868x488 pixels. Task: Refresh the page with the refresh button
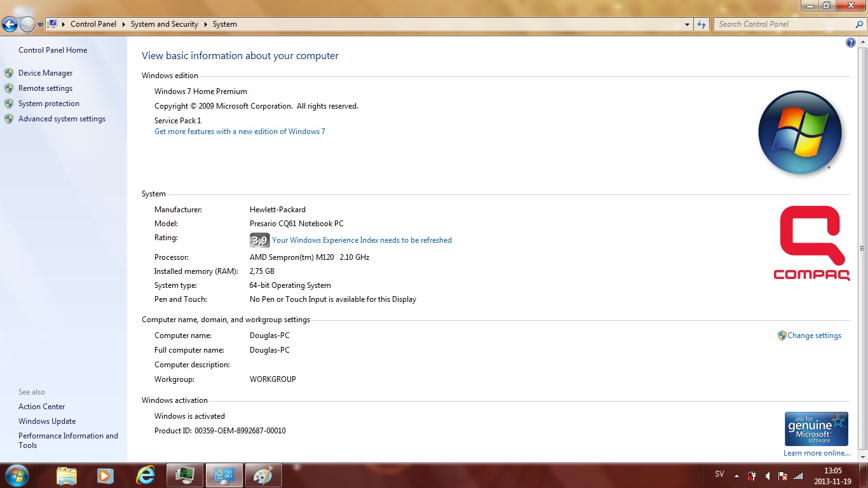702,24
